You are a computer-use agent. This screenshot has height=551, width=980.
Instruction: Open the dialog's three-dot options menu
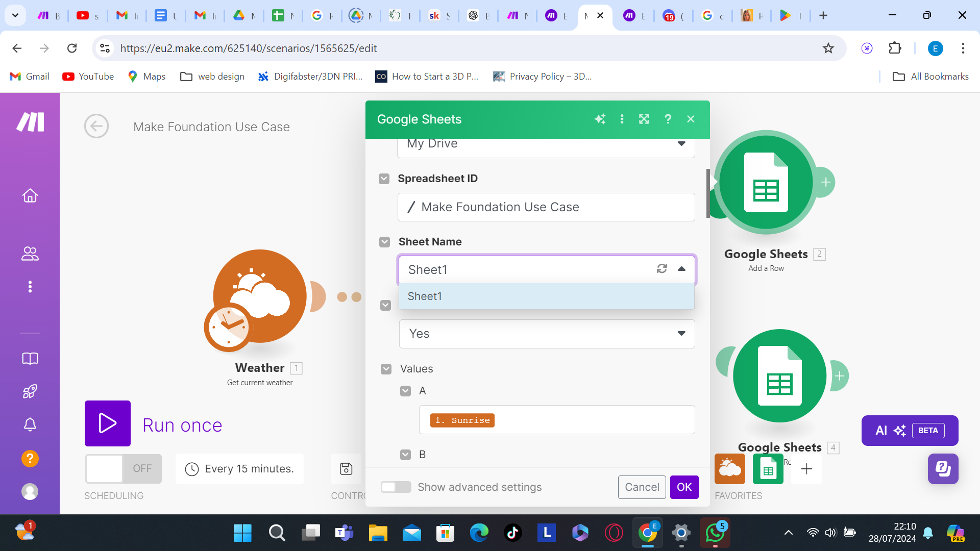tap(622, 119)
